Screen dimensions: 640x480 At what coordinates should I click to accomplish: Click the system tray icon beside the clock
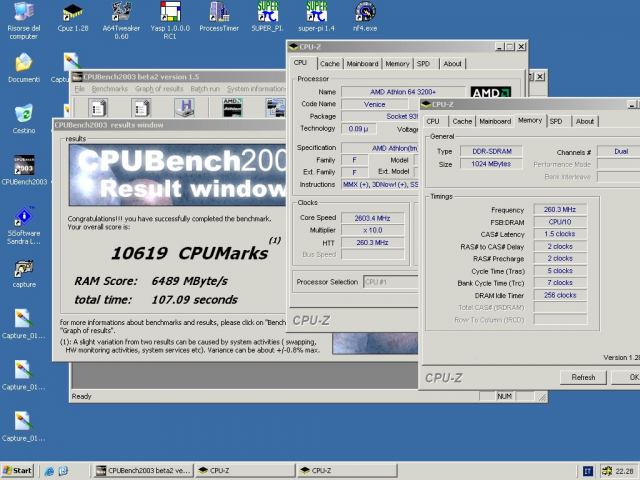click(x=607, y=471)
